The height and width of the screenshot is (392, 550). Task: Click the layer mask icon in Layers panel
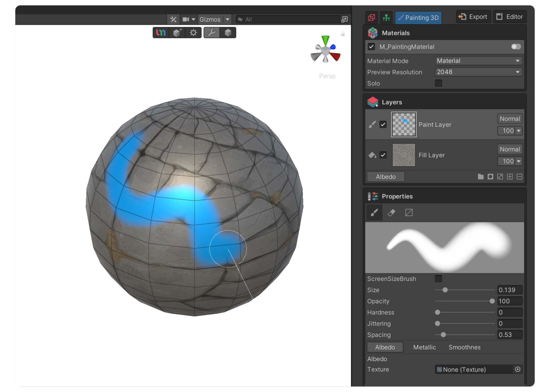coord(490,176)
